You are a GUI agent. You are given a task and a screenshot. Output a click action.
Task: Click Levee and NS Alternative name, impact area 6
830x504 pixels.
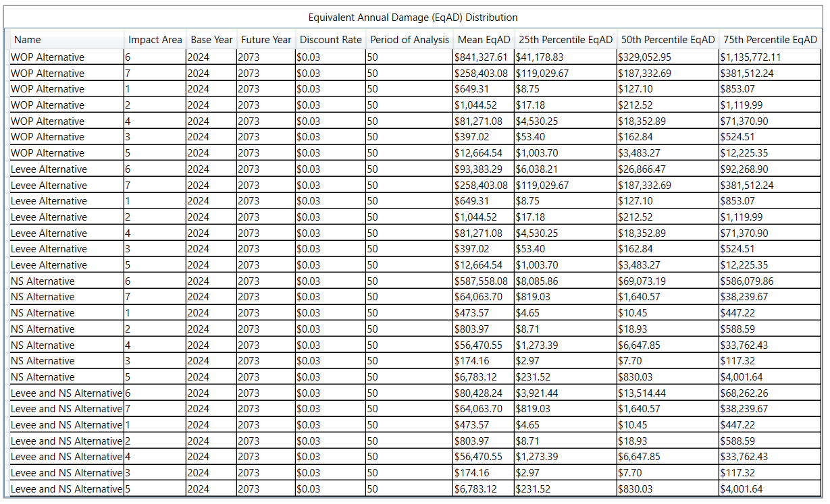66,393
